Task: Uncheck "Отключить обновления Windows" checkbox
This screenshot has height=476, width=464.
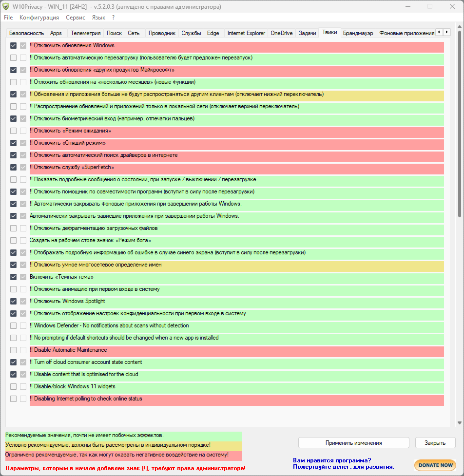Action: (13, 45)
